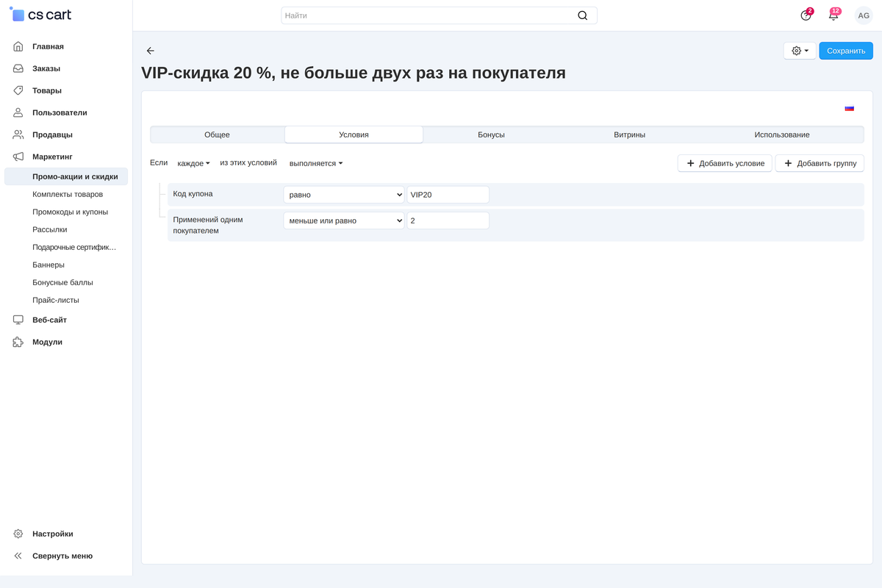Open the gear settings dropdown near Сохранить
This screenshot has width=882, height=588.
coord(800,51)
